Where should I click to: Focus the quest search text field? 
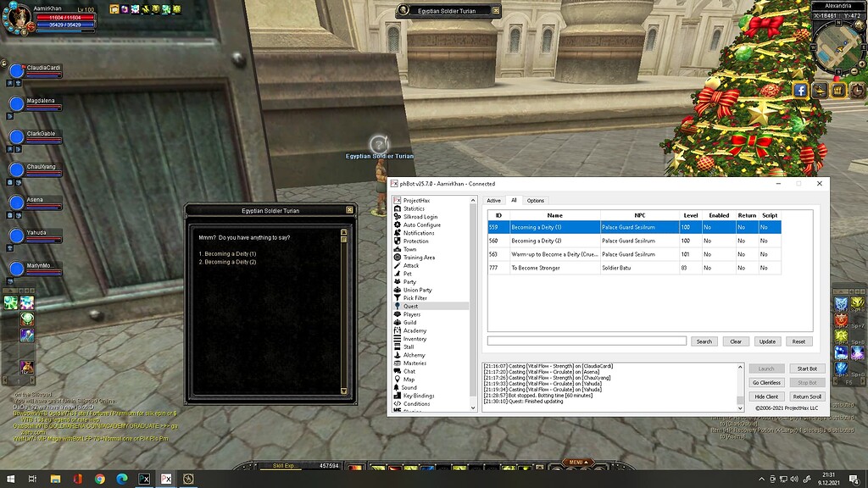pos(587,341)
